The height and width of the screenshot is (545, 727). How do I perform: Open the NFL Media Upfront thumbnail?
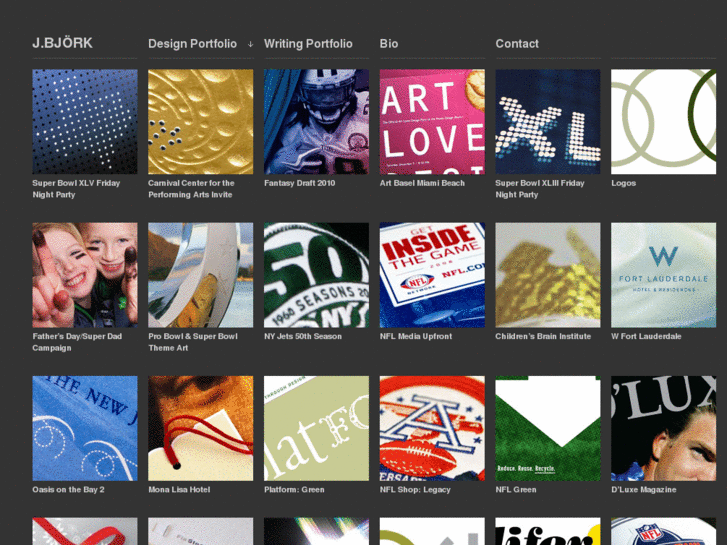coord(432,275)
